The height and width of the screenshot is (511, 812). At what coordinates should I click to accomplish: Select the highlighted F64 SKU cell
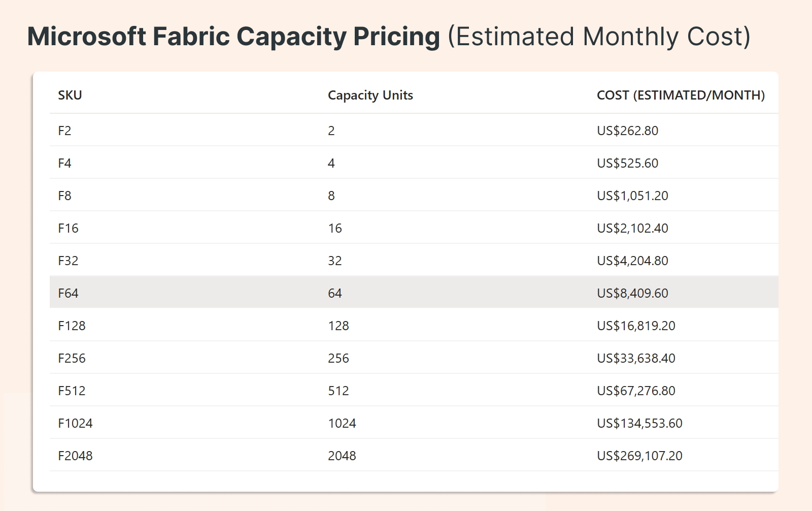[68, 294]
